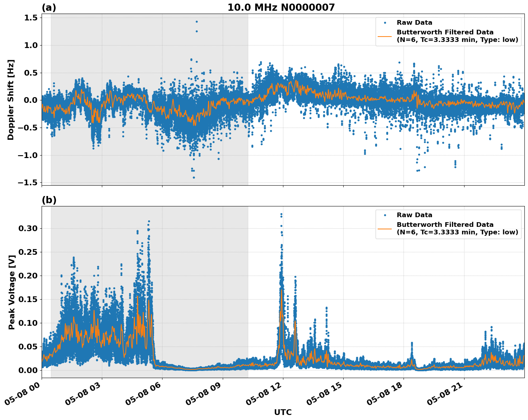Select the plot title 10.0 MHz N0000007

pyautogui.click(x=281, y=8)
